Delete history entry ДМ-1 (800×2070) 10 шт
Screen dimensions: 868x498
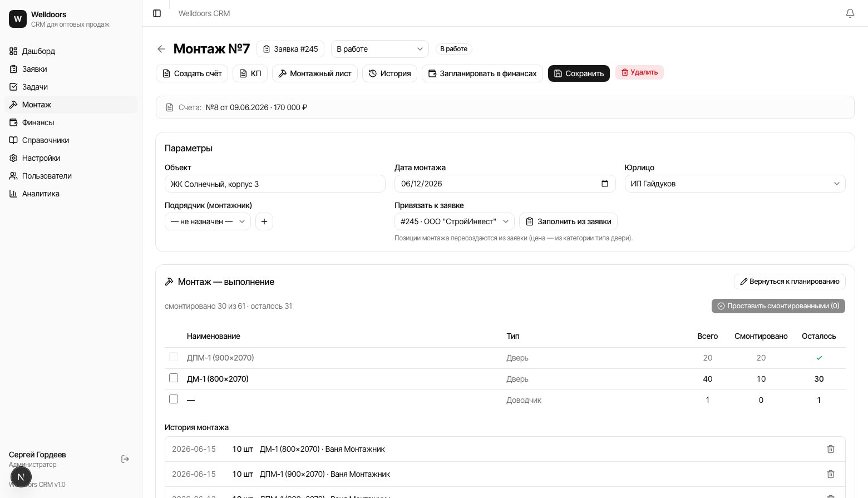[831, 449]
